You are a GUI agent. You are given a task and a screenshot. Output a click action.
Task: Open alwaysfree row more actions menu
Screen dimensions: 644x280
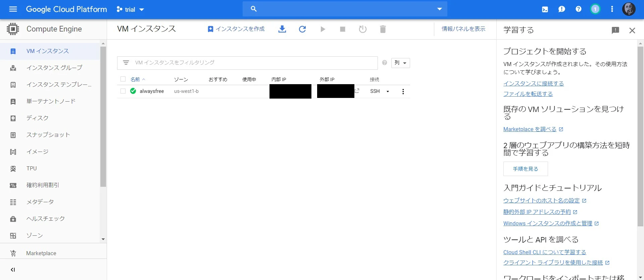(x=403, y=92)
